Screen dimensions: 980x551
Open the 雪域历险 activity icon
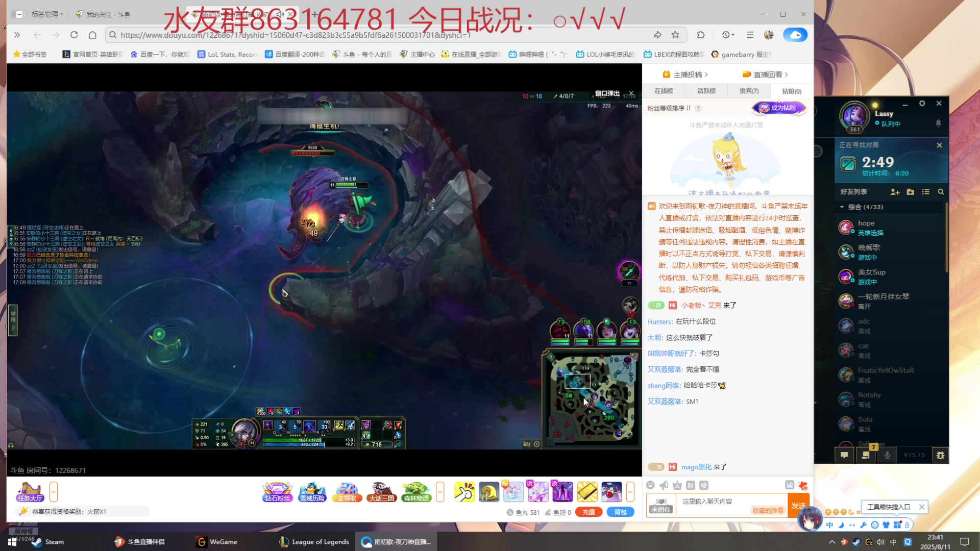(312, 492)
